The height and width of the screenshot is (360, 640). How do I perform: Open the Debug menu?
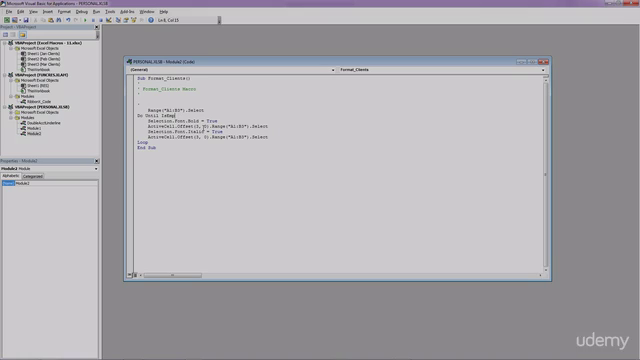82,12
